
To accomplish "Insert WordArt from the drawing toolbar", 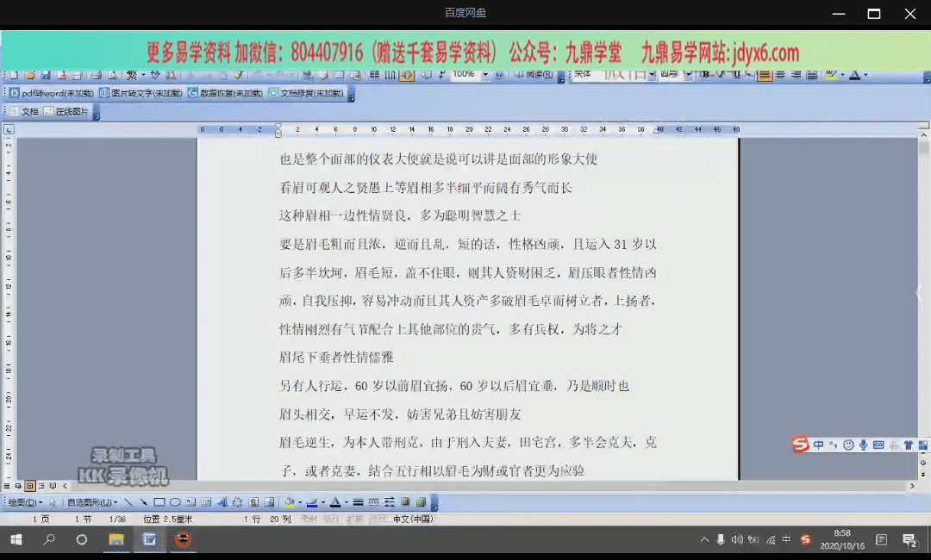I will [x=222, y=502].
